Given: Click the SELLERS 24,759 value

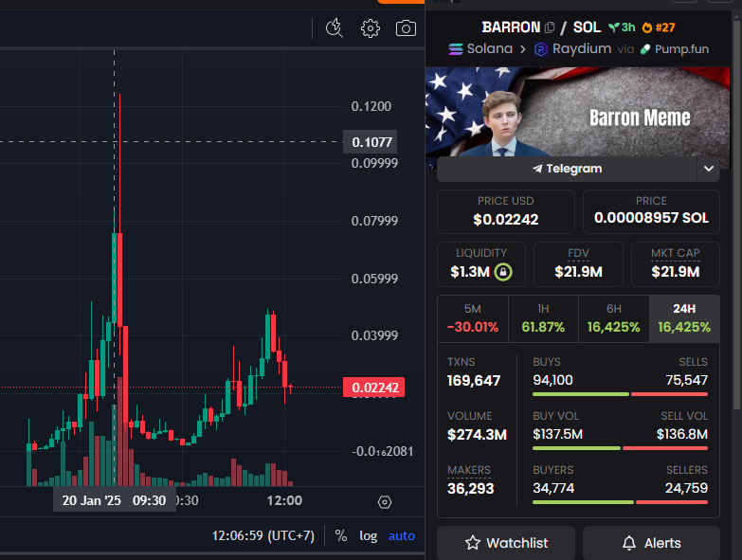Looking at the screenshot, I should (x=686, y=488).
